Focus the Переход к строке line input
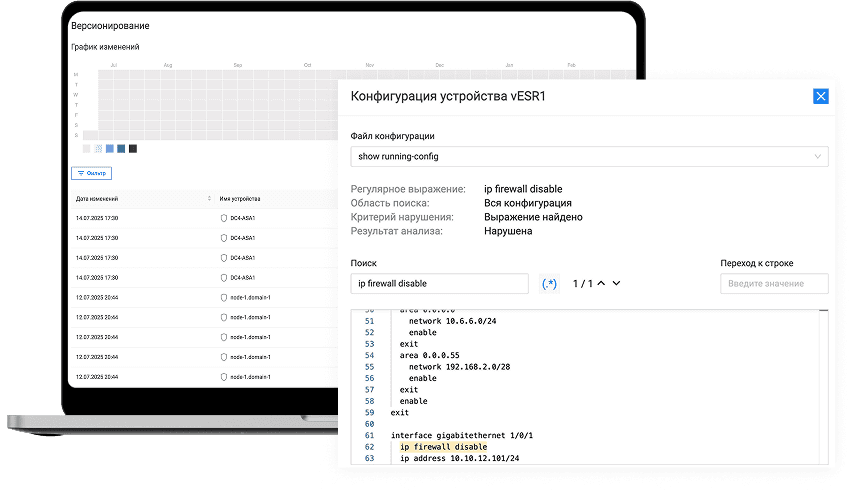Viewport: 855px width, 490px height. click(x=774, y=284)
